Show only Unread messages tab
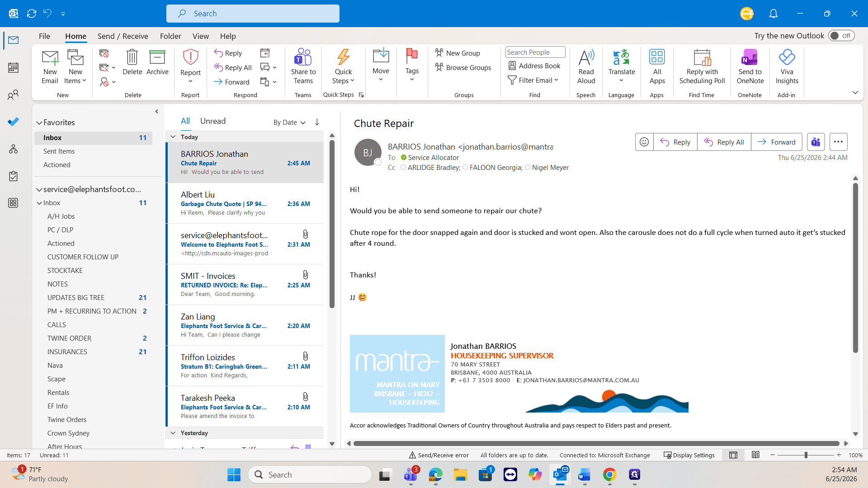868x488 pixels. (213, 121)
